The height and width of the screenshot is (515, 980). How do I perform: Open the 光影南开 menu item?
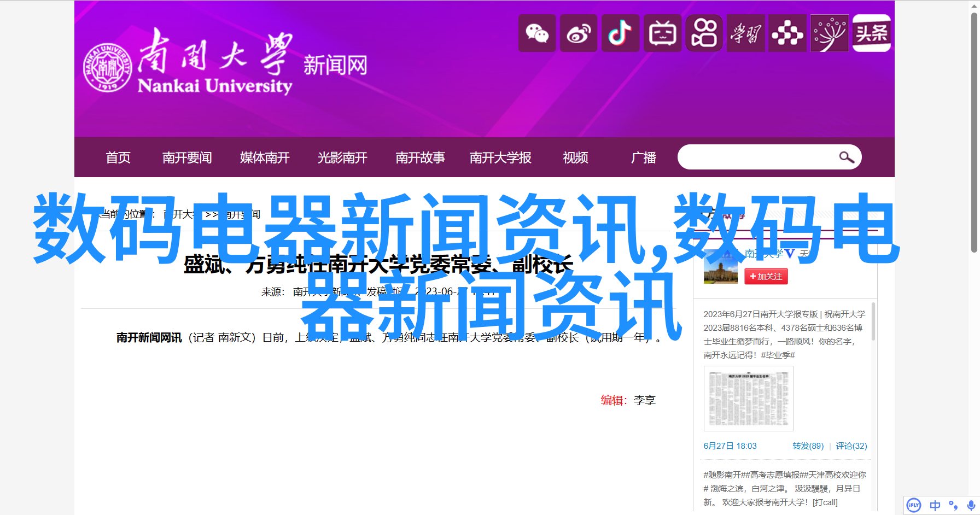click(x=342, y=157)
